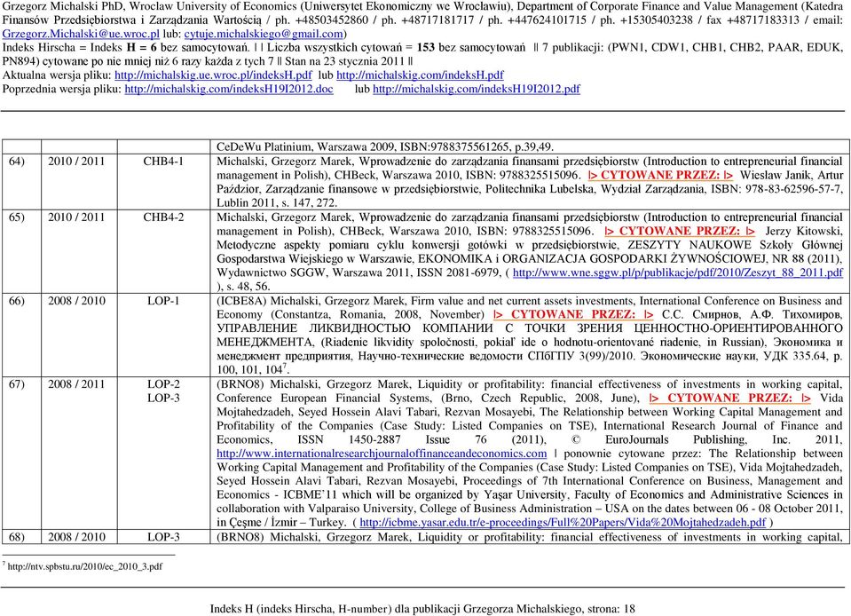Open the internationalresearchjournaloffinanceandeconomics.com link
Image resolution: width=851 pixels, height=616 pixels.
382,454
